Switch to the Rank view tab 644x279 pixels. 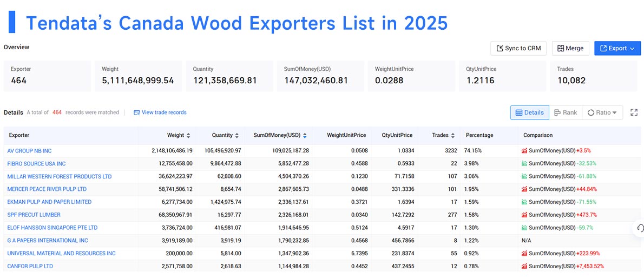(x=566, y=112)
